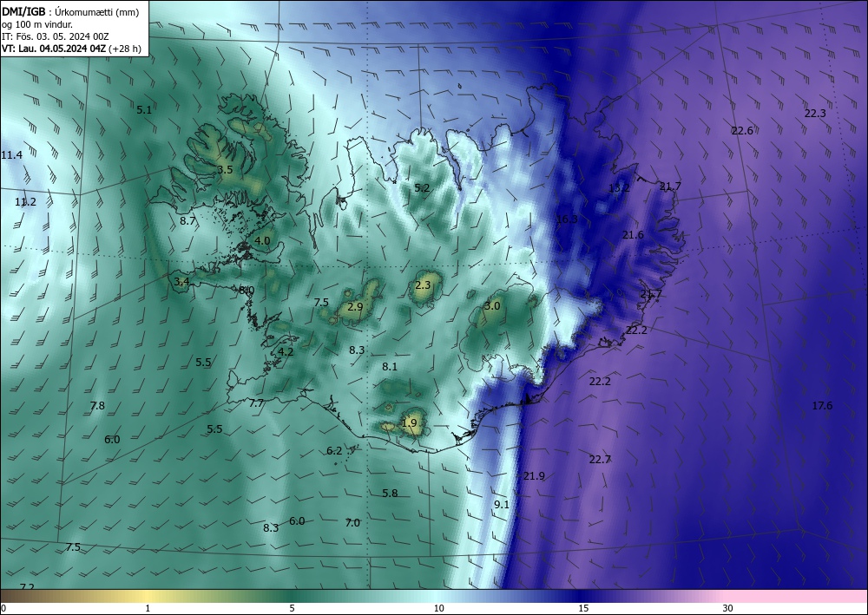
Task: Click the 21.9 value label
Action: pyautogui.click(x=534, y=476)
